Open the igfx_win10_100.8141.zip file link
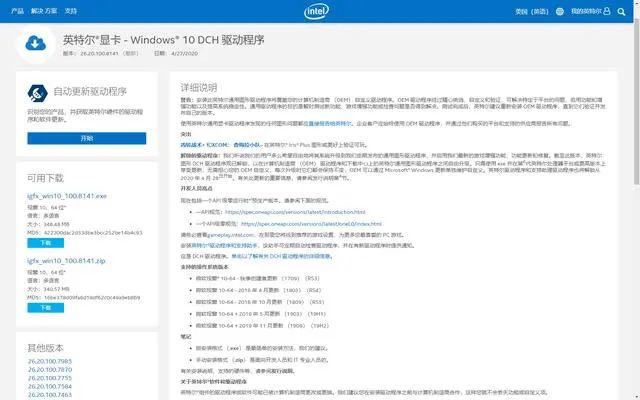The image size is (640, 400). (x=66, y=261)
